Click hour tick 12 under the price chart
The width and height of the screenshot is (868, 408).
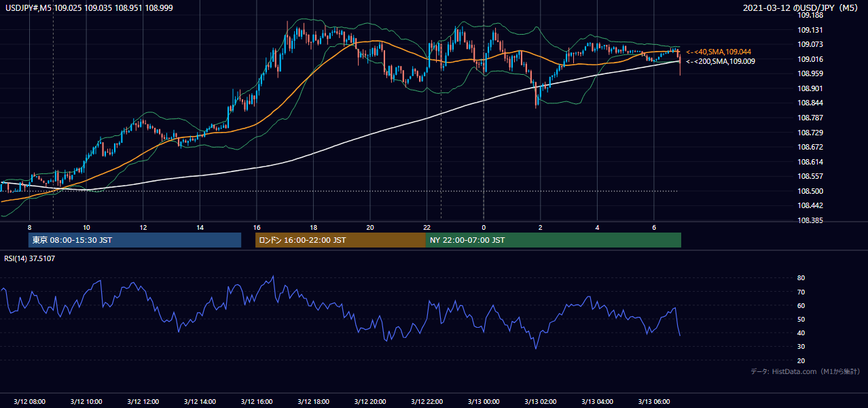point(143,227)
